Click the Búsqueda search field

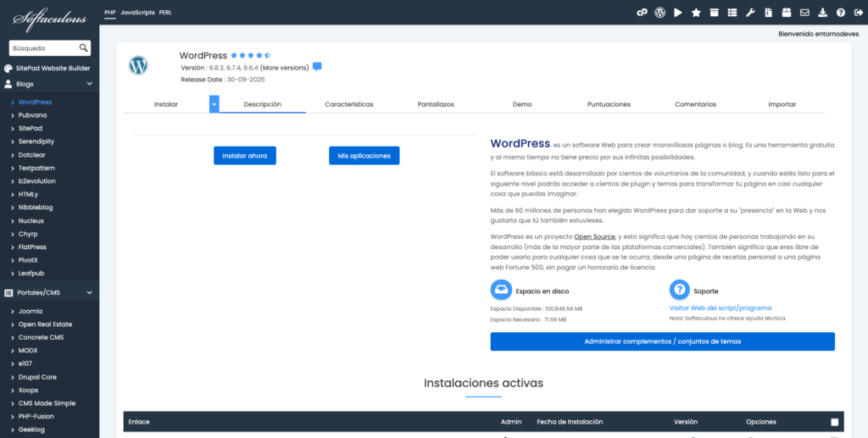pos(44,48)
